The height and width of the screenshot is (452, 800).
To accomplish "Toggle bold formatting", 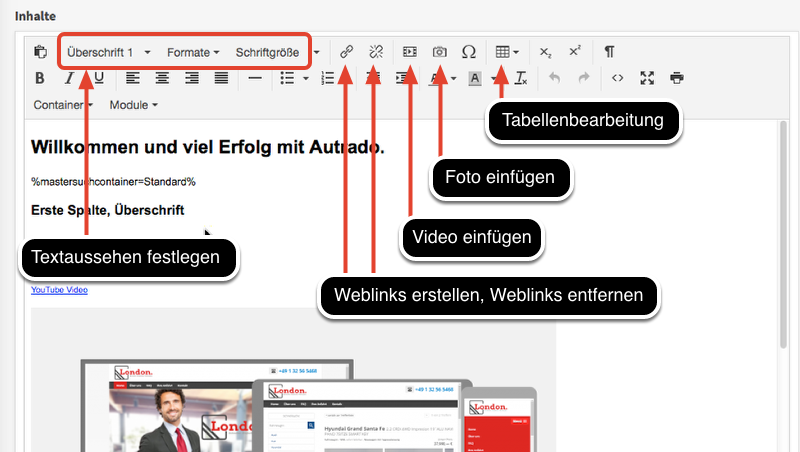I will (x=40, y=78).
